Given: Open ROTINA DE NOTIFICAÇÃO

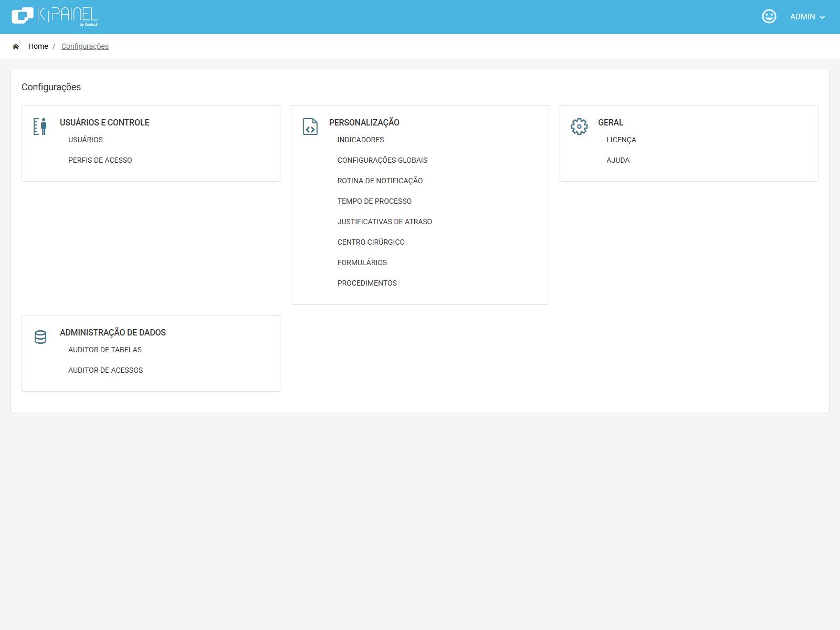Looking at the screenshot, I should (380, 181).
